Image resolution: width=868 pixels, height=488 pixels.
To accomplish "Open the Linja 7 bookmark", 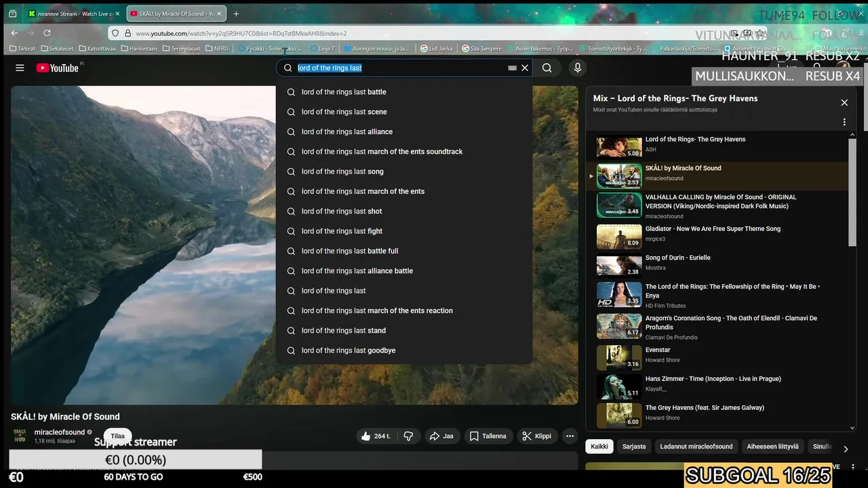I will click(323, 49).
